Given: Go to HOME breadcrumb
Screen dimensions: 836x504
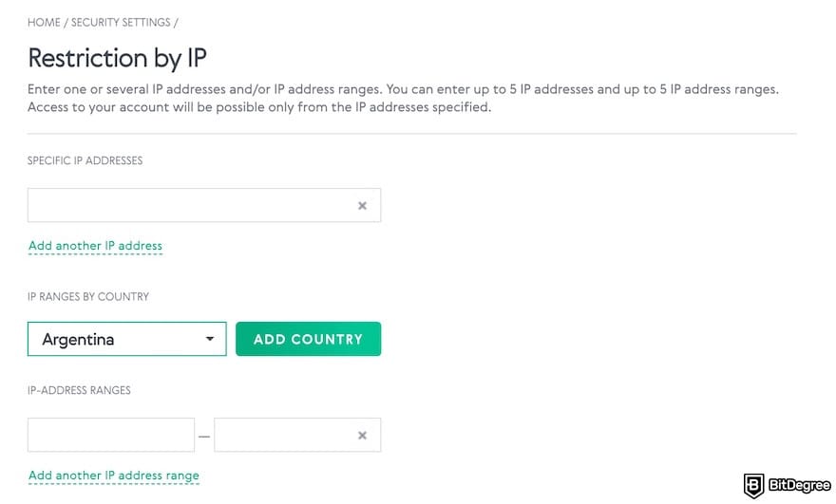Looking at the screenshot, I should coord(44,22).
